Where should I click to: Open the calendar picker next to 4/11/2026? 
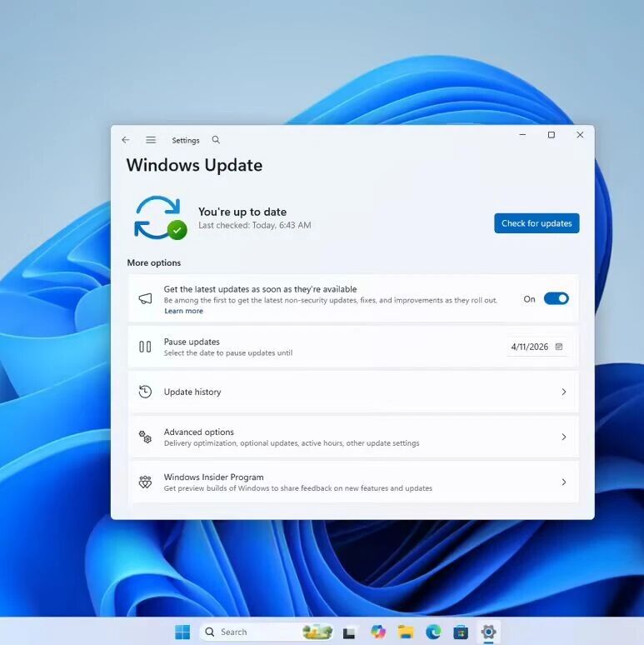(559, 347)
